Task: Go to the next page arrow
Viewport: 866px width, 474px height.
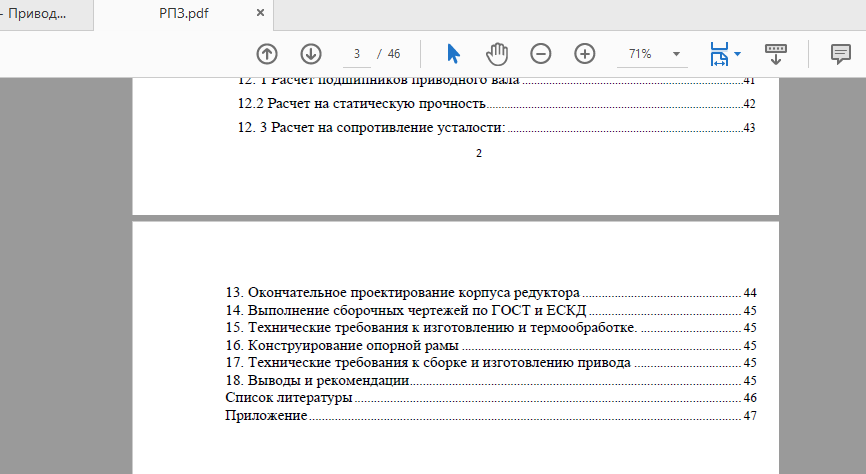Action: (311, 54)
